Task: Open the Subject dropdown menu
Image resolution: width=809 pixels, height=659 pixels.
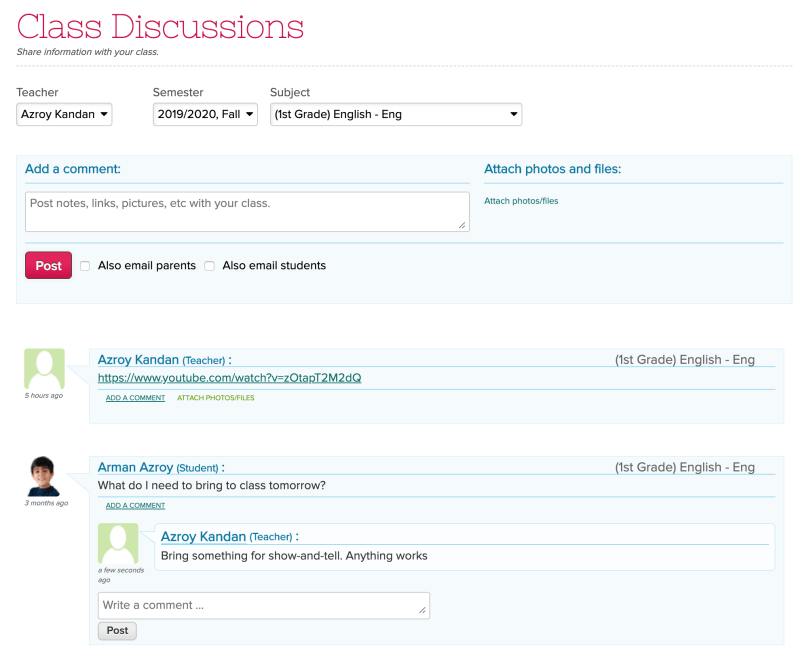Action: (x=395, y=115)
